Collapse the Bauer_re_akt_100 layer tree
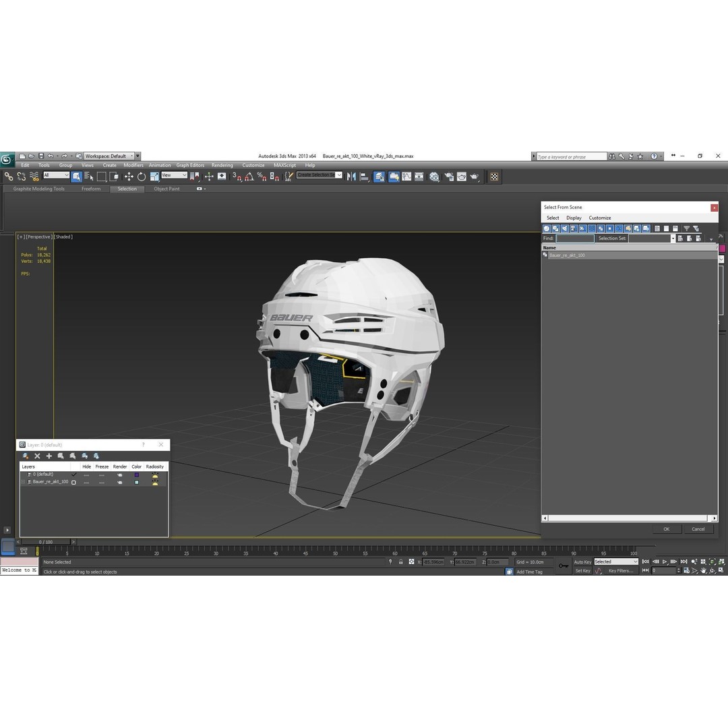 click(x=23, y=482)
